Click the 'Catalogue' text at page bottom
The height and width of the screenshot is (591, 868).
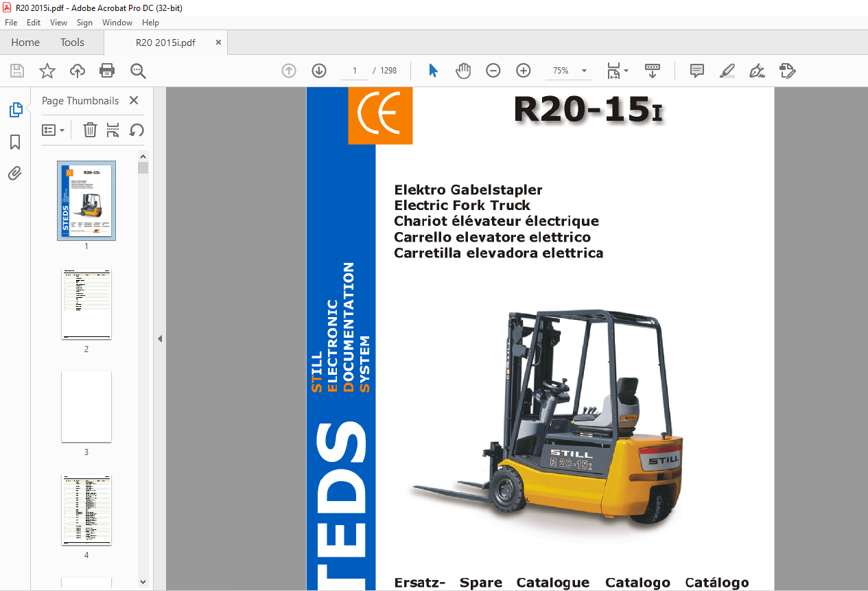click(553, 583)
